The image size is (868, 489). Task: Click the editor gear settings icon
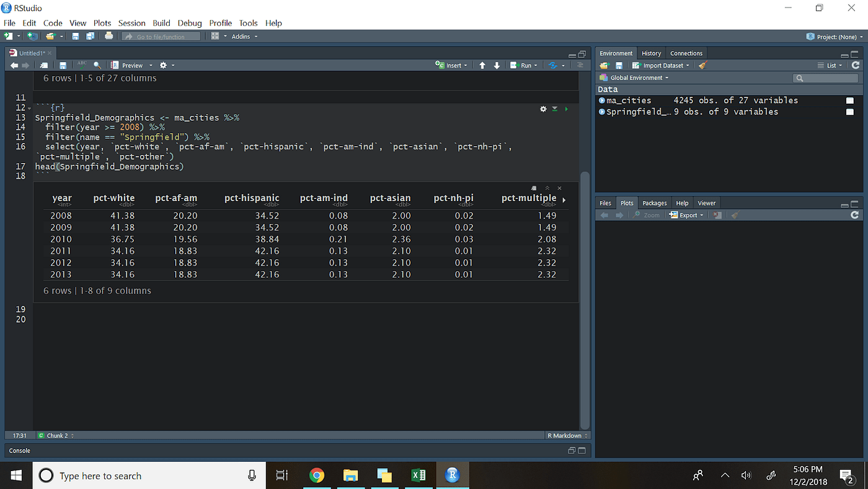(x=164, y=65)
